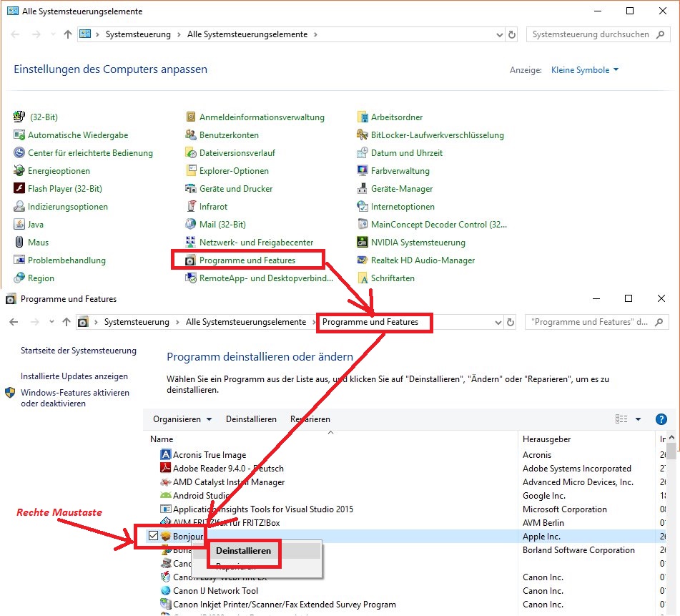
Task: Click the Infrarot icon
Action: [191, 207]
